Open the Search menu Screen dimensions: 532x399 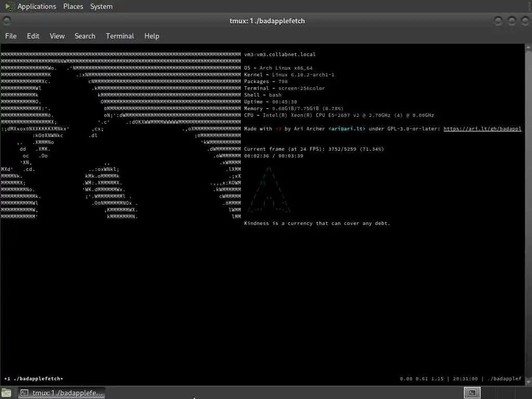coord(85,36)
